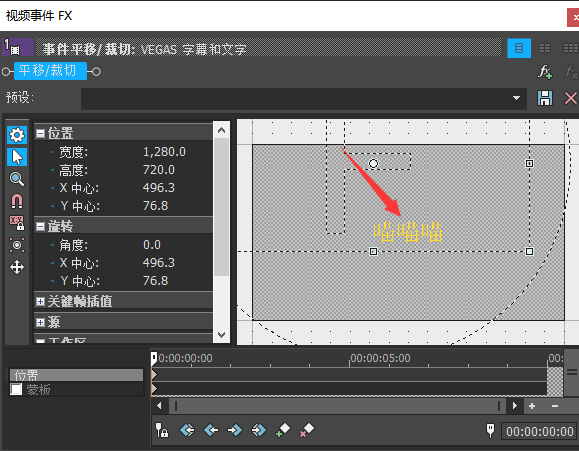Expand the 源 section
The width and height of the screenshot is (579, 451).
coord(40,322)
